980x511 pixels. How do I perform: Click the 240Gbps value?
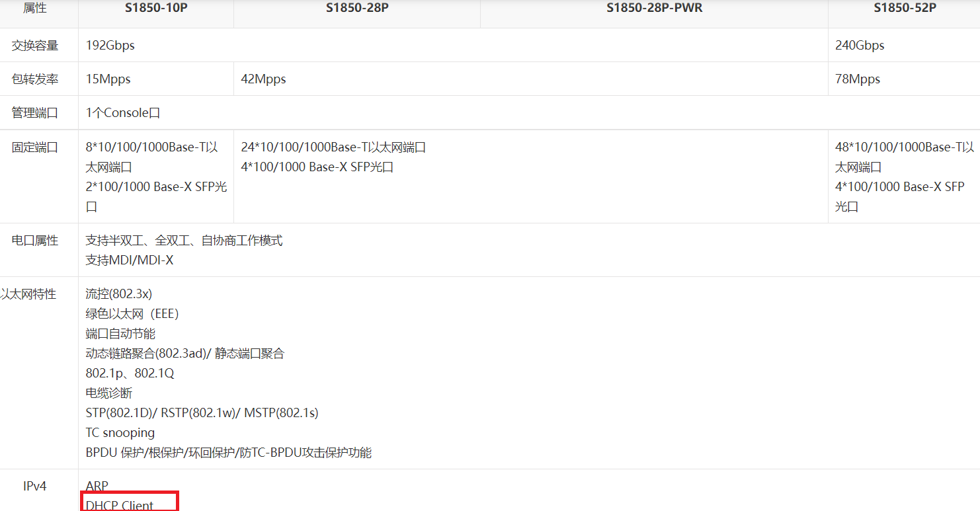coord(860,46)
